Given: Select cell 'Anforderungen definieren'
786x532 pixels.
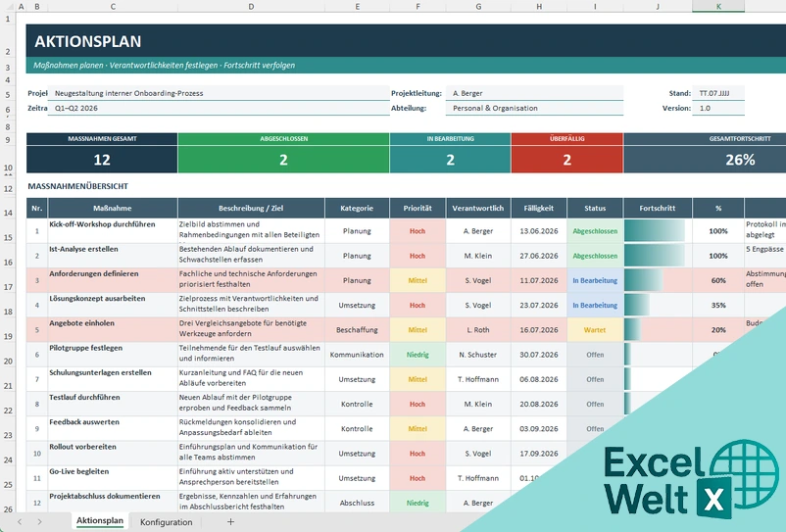Looking at the screenshot, I should click(113, 280).
